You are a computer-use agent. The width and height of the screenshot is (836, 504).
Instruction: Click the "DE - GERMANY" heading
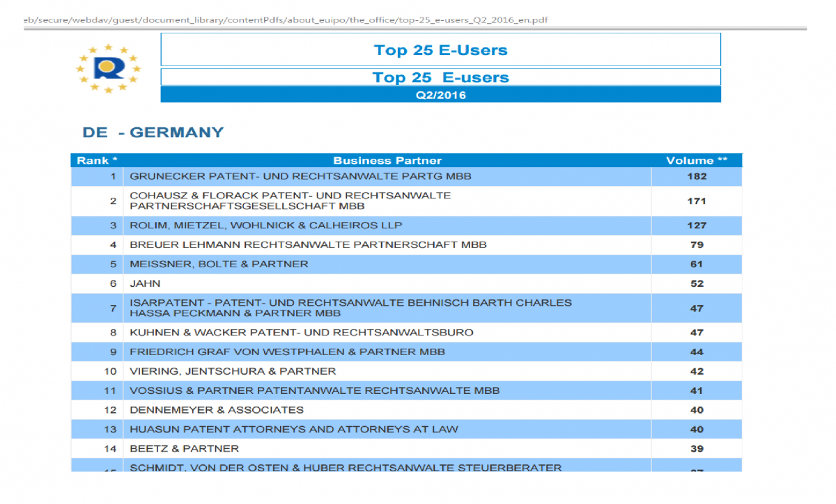(153, 132)
